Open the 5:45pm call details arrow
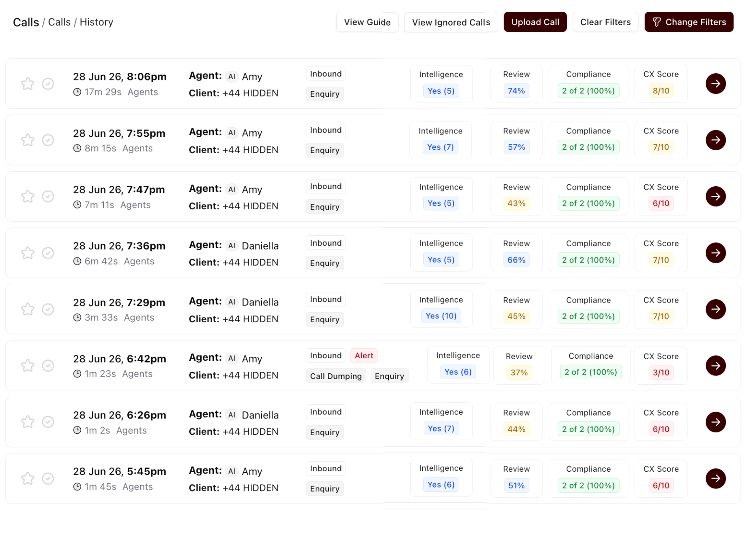Screen dimensions: 746x560 pos(715,478)
